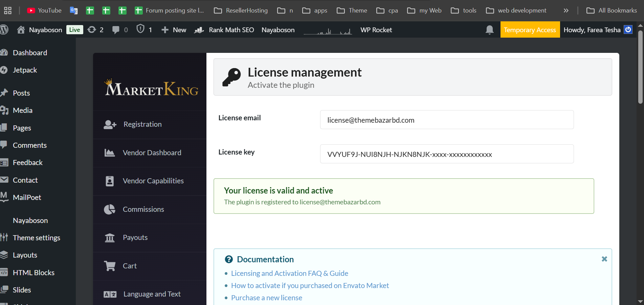
Task: Open Posts in the sidebar
Action: click(x=21, y=93)
